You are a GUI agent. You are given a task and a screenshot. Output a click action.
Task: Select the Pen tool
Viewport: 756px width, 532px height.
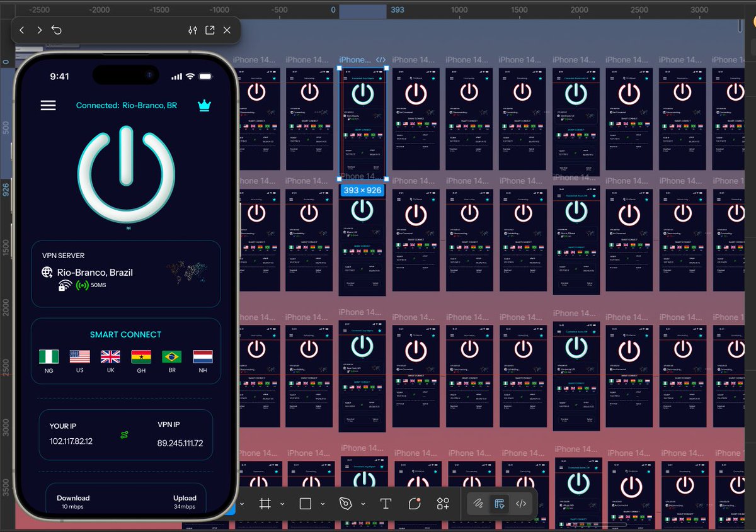pyautogui.click(x=345, y=504)
